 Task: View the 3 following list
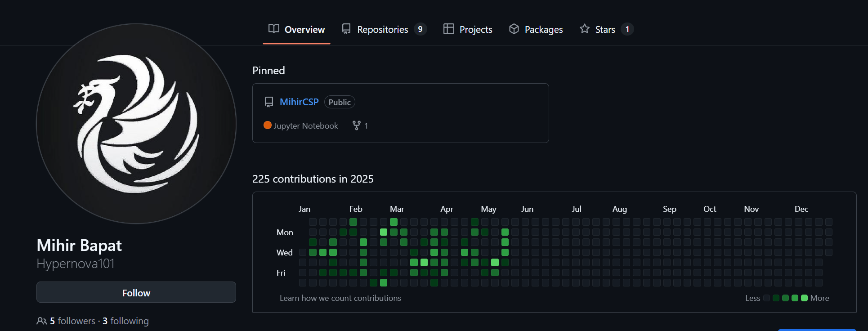coord(125,321)
